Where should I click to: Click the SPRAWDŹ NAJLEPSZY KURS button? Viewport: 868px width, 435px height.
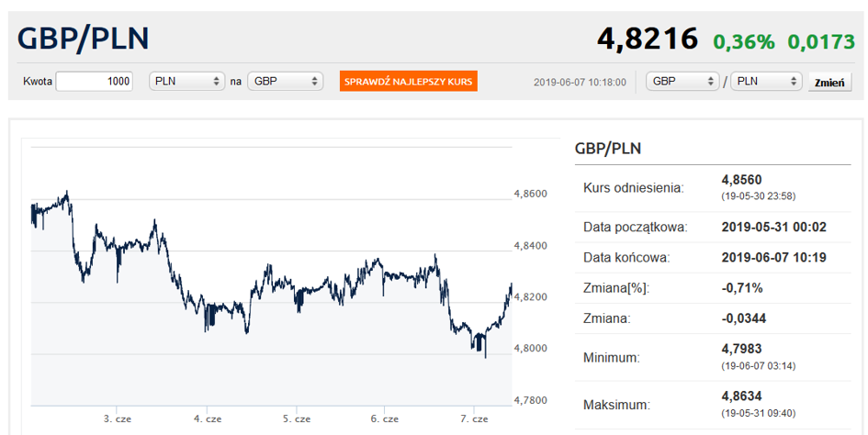coord(409,82)
